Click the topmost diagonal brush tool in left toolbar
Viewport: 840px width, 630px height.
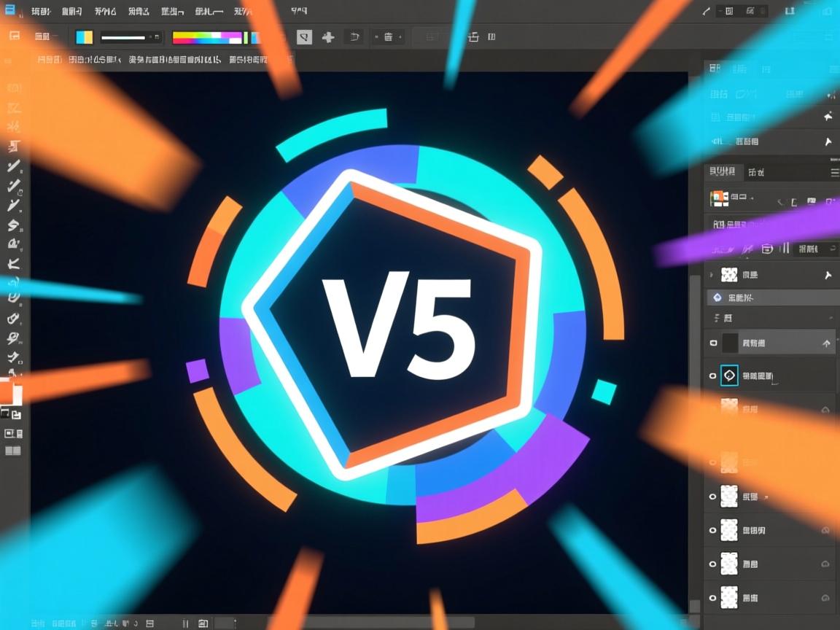tap(13, 167)
